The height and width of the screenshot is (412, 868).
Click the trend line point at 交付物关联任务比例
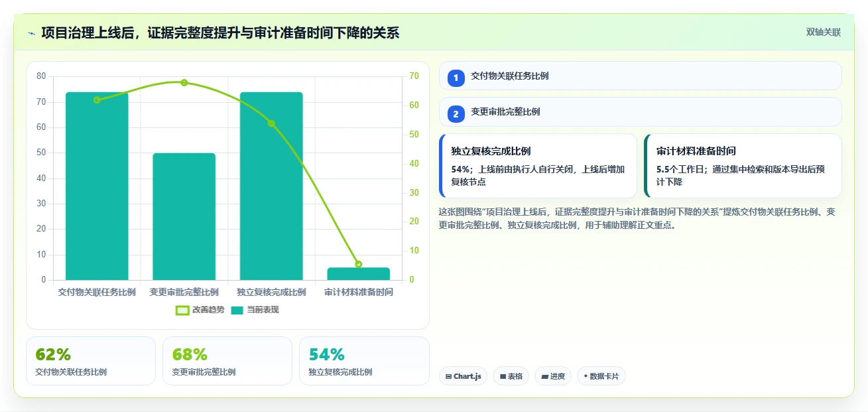tap(97, 100)
